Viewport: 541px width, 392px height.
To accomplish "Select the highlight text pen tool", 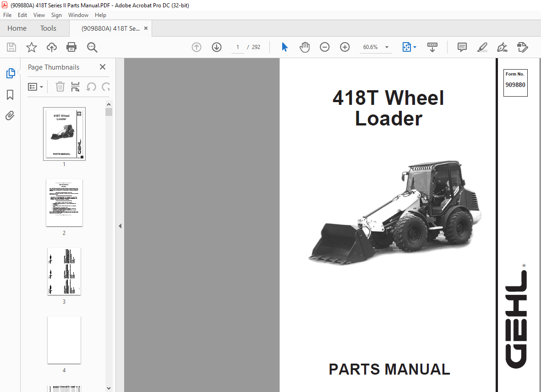I will (482, 47).
